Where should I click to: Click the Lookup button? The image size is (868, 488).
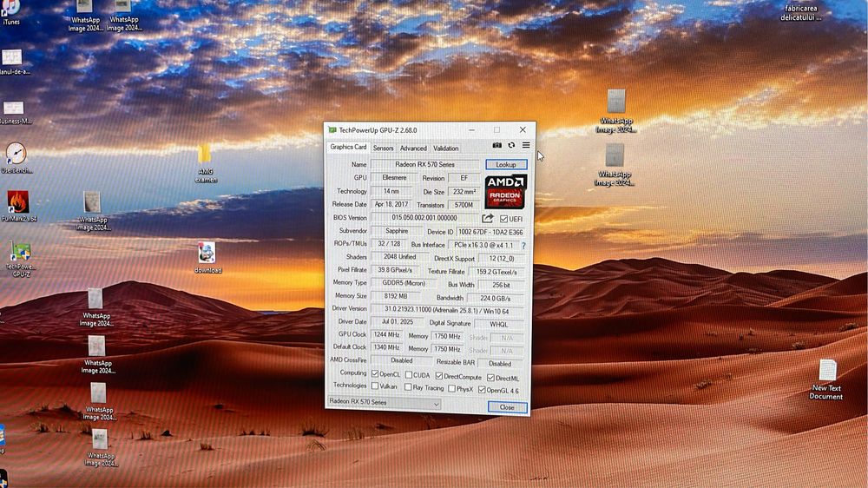(506, 164)
